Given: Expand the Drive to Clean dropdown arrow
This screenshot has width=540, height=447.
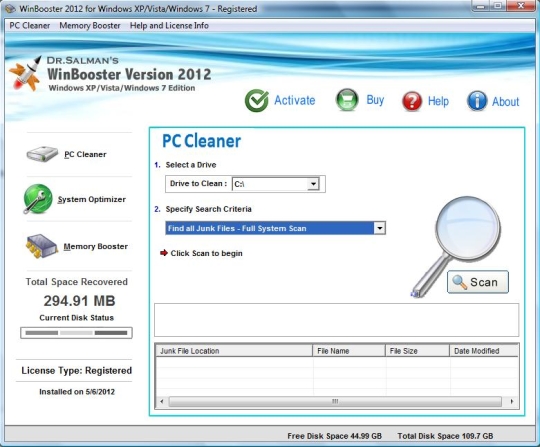Looking at the screenshot, I should (313, 184).
